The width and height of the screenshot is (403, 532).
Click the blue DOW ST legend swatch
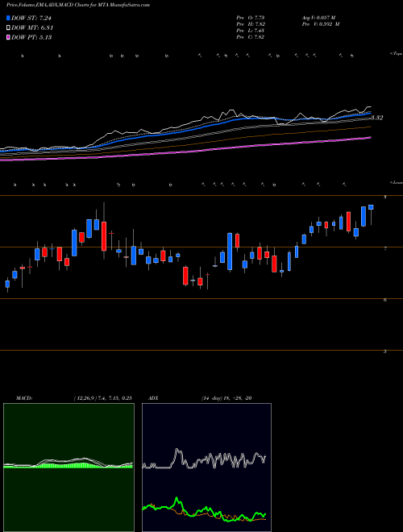[x=8, y=18]
